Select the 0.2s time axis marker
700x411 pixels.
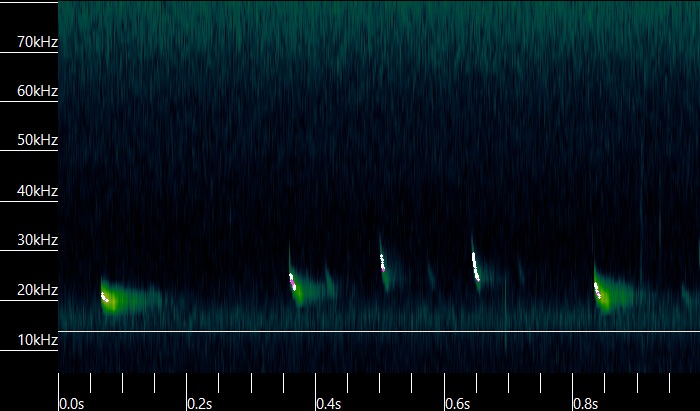[x=200, y=404]
